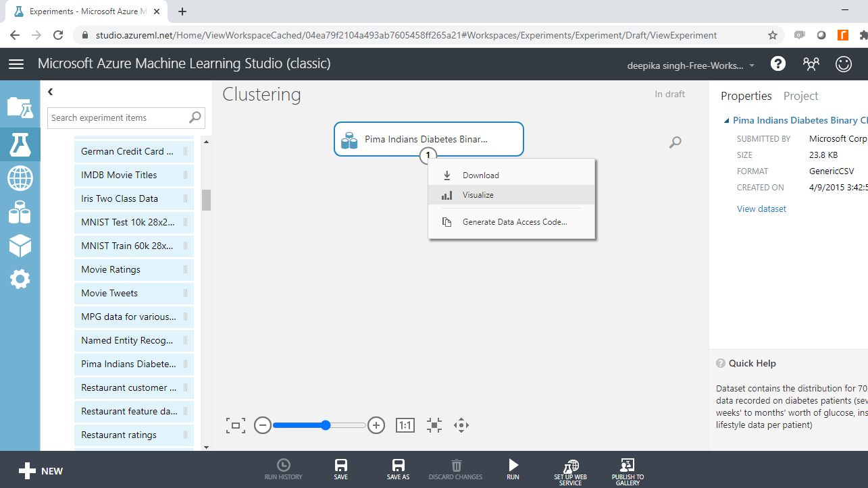
Task: Choose Download from the context menu
Action: (x=511, y=175)
